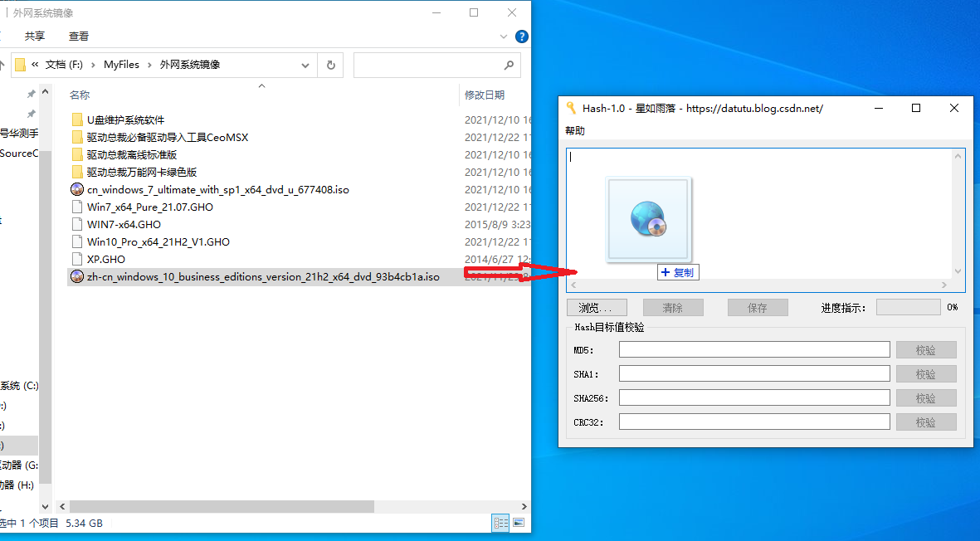Select the U盘维护系统软件 folder icon

77,119
